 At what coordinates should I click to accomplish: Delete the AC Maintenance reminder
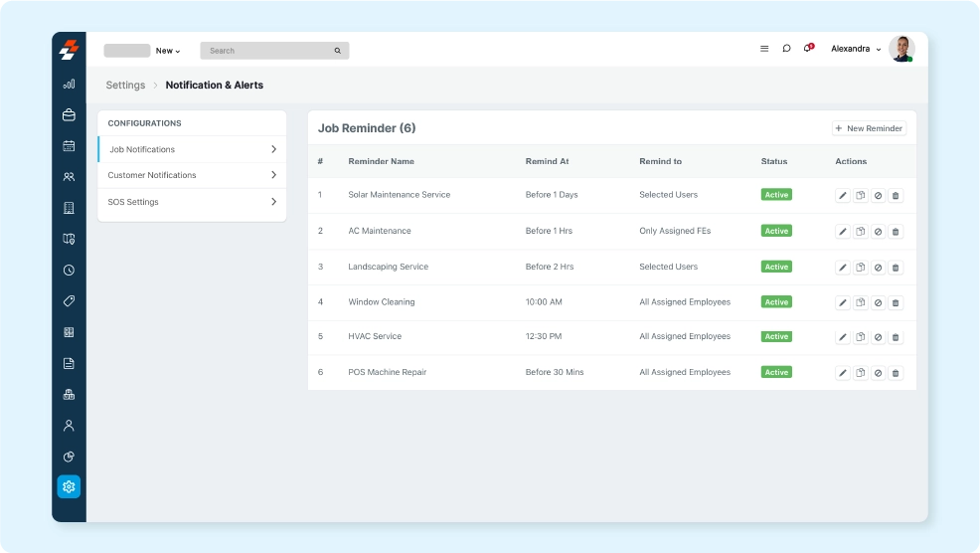(x=896, y=232)
